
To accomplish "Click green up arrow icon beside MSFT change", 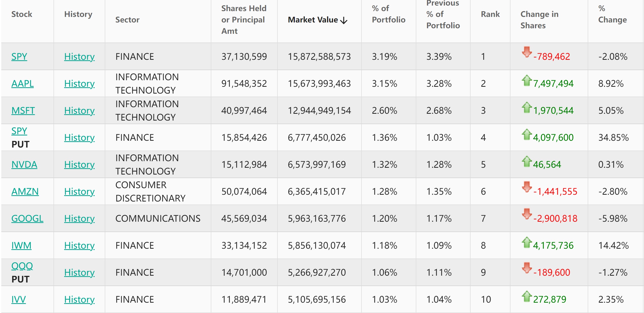I will (526, 108).
